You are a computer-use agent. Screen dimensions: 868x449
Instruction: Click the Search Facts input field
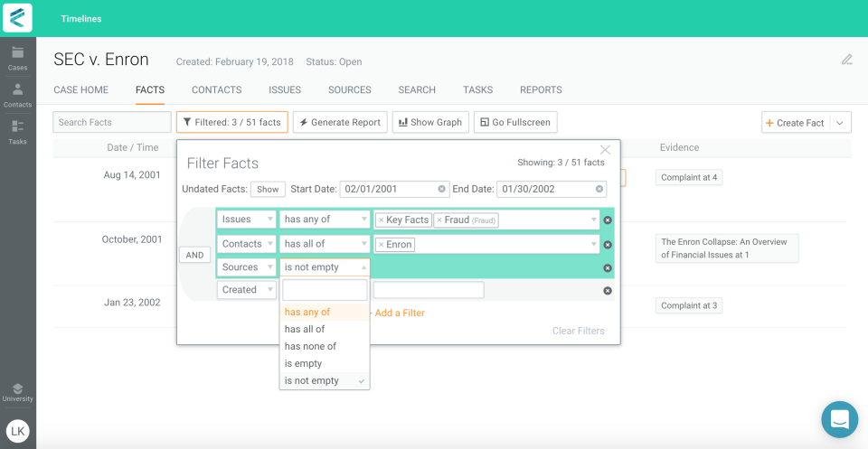112,122
